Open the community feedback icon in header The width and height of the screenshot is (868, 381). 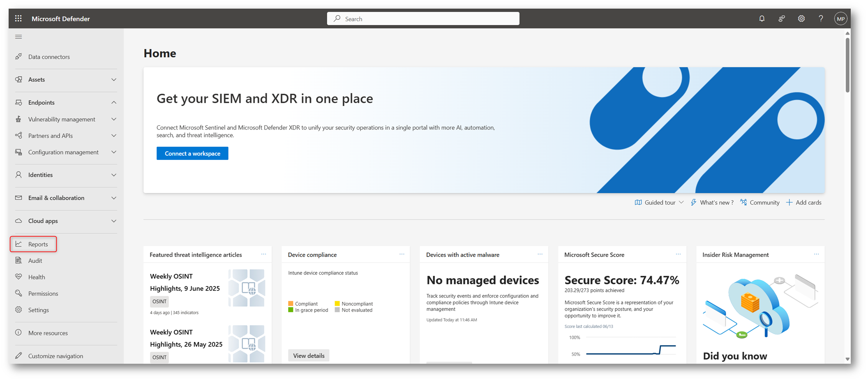pyautogui.click(x=781, y=18)
